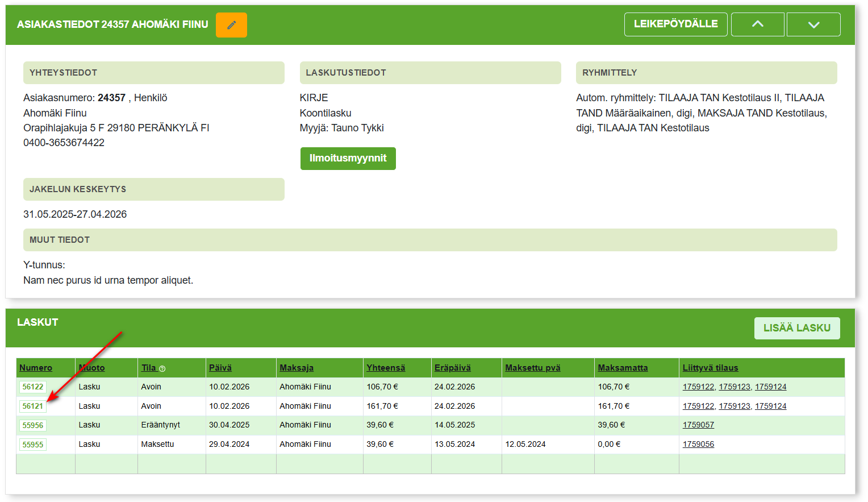Sort invoices by Yhteensä column
The width and height of the screenshot is (868, 502).
point(386,368)
